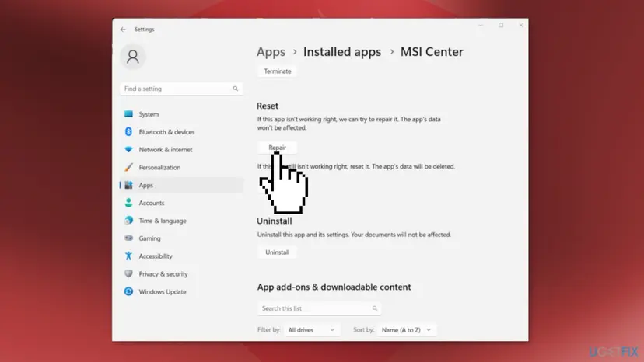
Task: Go to Gaming settings
Action: point(181,238)
